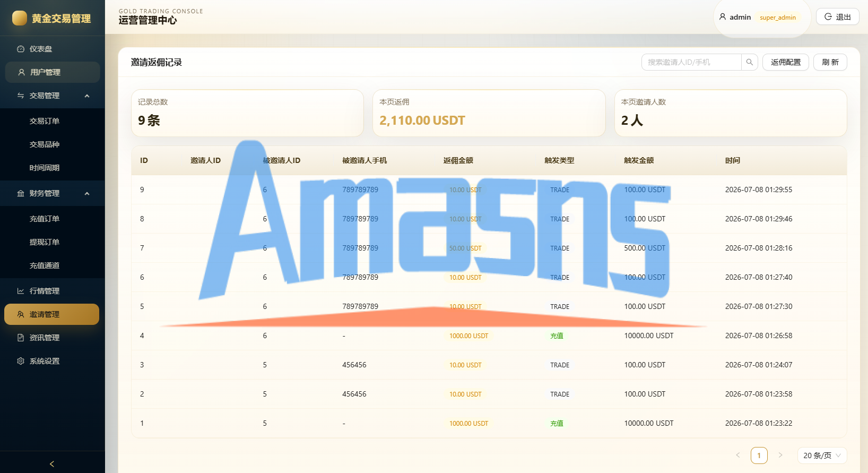Open 用户管理 menu item
Image resolution: width=868 pixels, height=473 pixels.
click(x=53, y=72)
